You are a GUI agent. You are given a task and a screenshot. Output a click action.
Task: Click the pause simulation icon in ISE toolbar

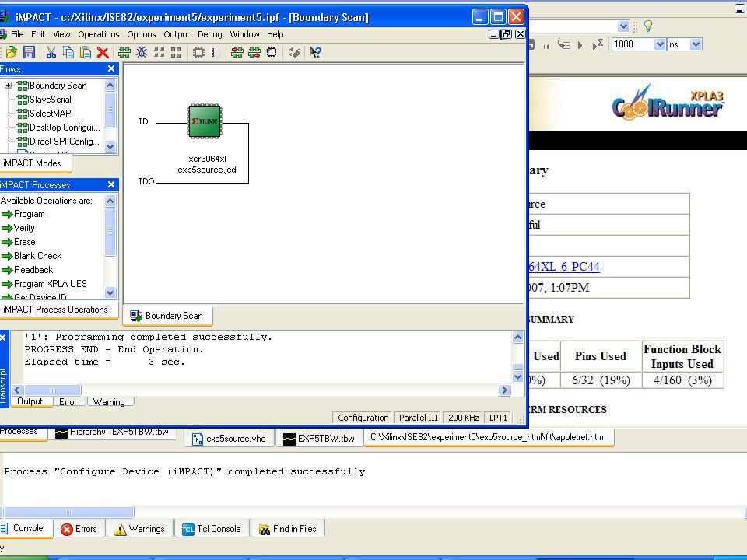click(x=546, y=46)
